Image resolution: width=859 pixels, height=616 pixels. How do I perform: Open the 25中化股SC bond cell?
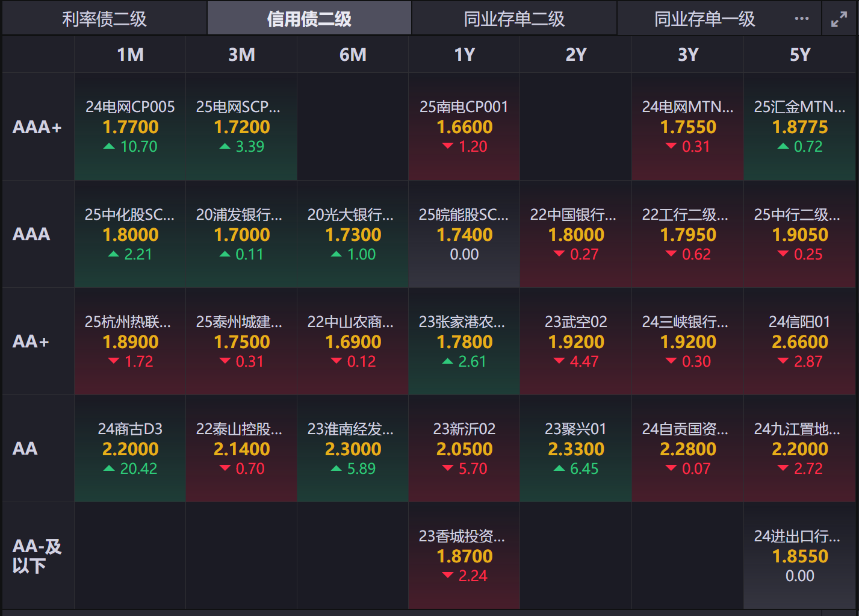point(130,234)
